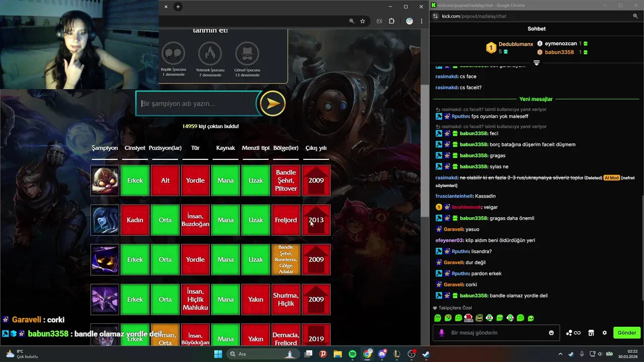Open the Chrome three-dot menu
644x362 pixels.
click(422, 21)
